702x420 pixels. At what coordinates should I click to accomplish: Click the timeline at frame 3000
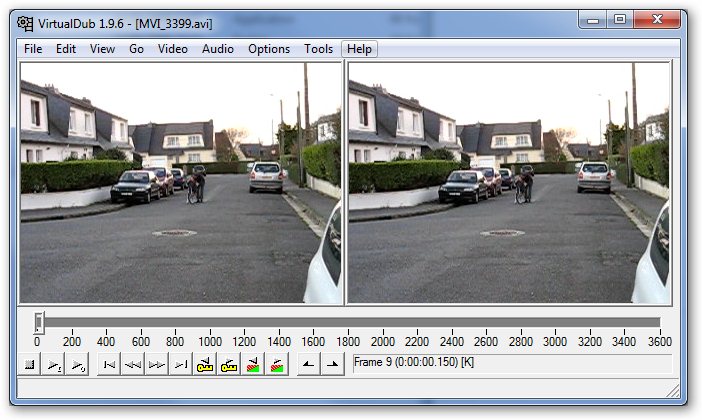coord(555,322)
